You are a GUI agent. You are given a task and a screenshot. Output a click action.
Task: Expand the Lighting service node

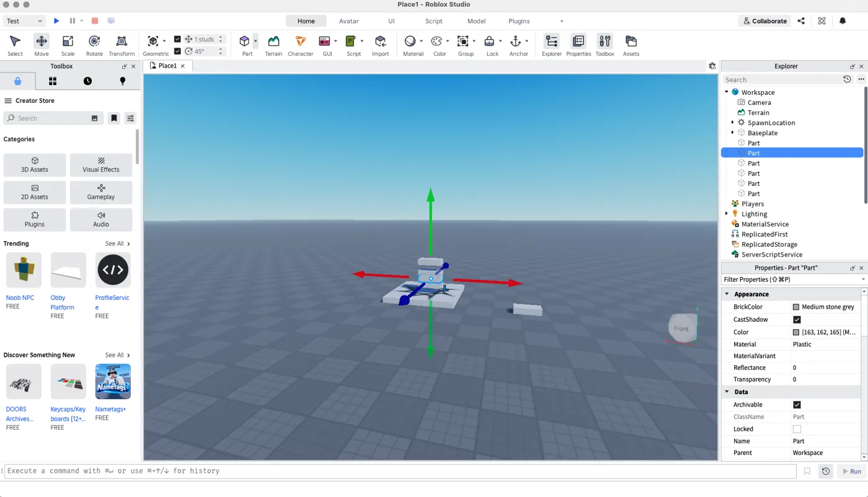point(727,214)
